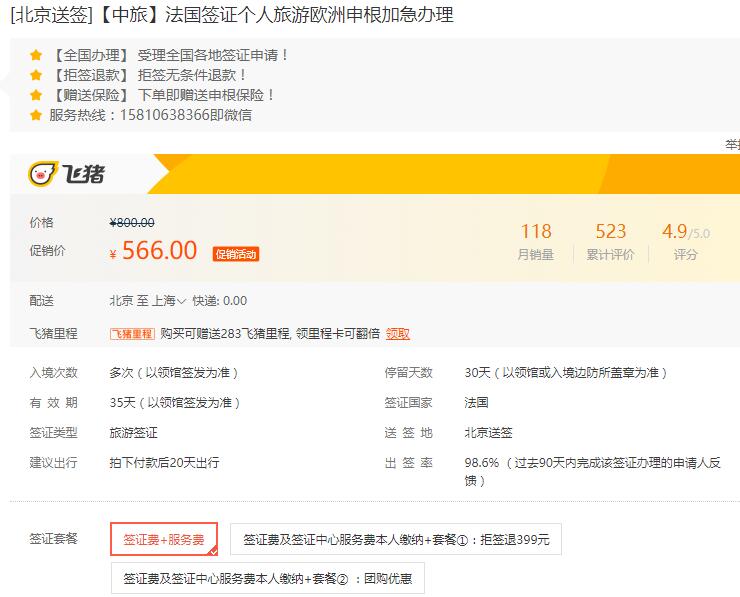This screenshot has width=740, height=597.
Task: Click the original price ¥800.00
Action: tap(132, 222)
